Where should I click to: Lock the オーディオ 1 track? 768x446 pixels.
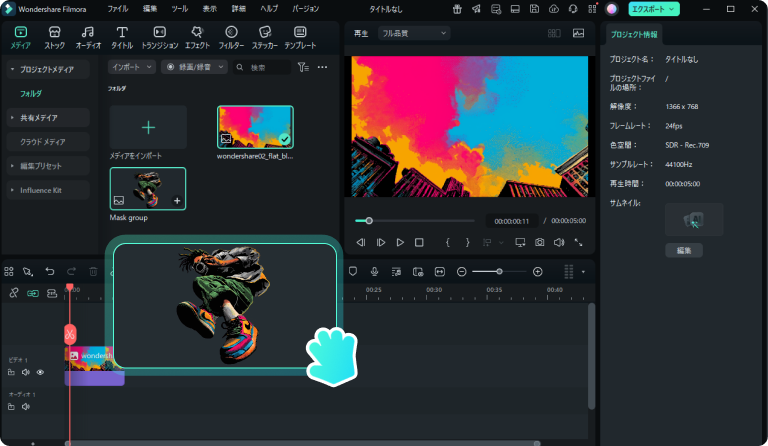(11, 407)
